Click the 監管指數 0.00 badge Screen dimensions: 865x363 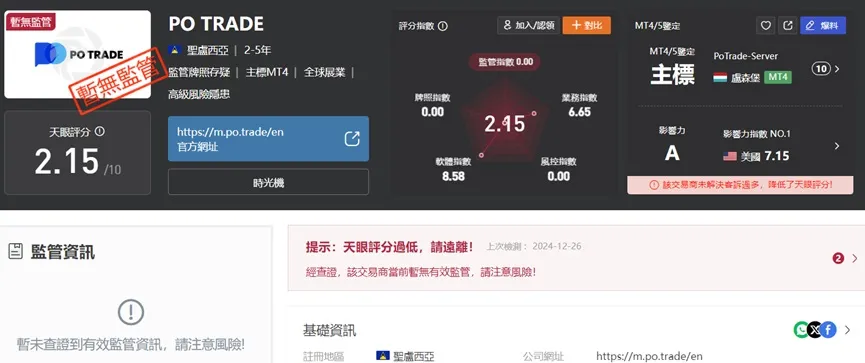504,62
